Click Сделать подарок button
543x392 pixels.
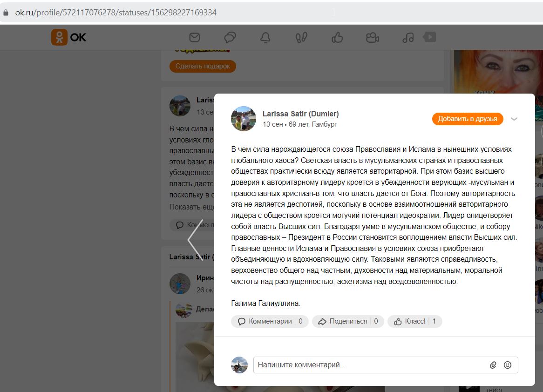tap(203, 66)
